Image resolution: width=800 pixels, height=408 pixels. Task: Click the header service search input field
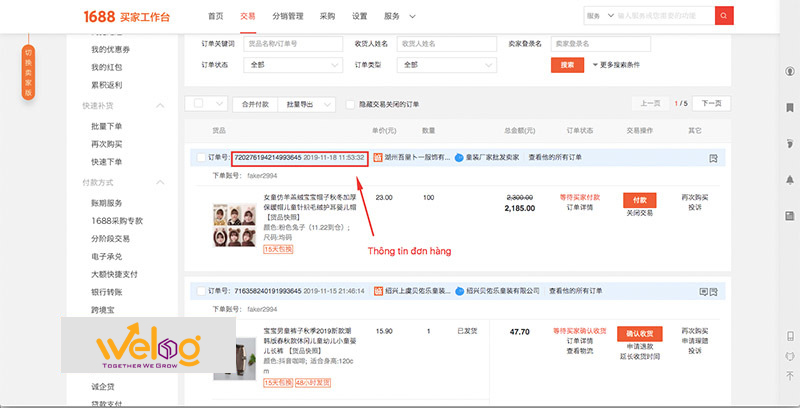[665, 16]
